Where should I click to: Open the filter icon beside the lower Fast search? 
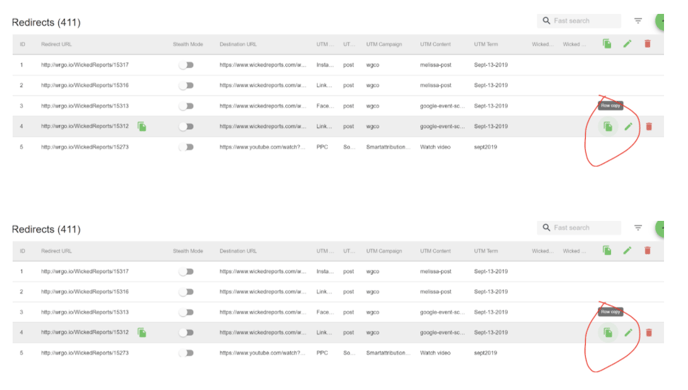(x=638, y=227)
